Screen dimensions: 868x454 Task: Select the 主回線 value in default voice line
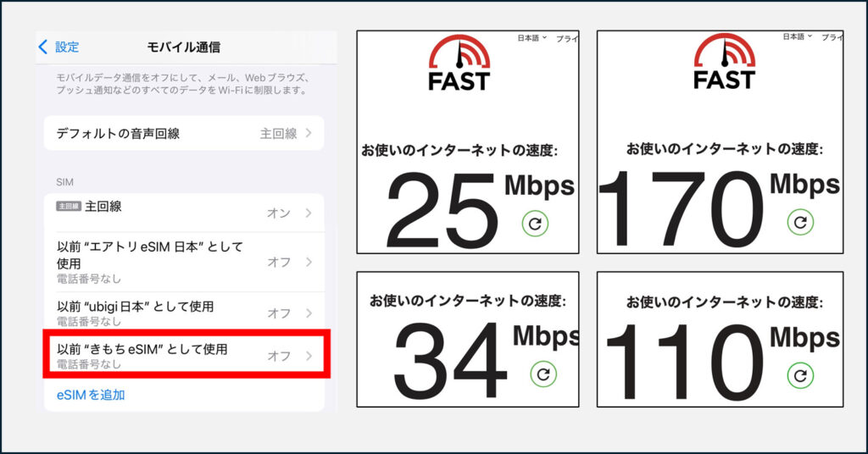(x=278, y=133)
